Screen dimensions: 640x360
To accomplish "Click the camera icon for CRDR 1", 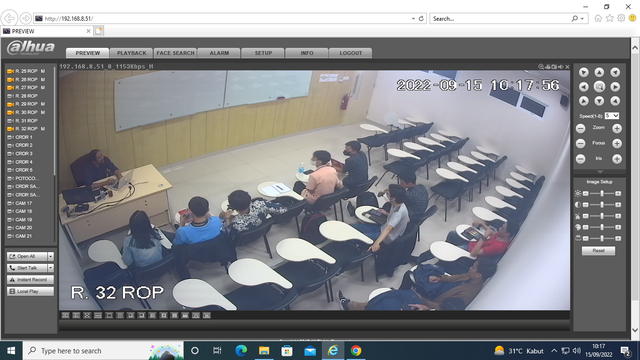I will 10,137.
